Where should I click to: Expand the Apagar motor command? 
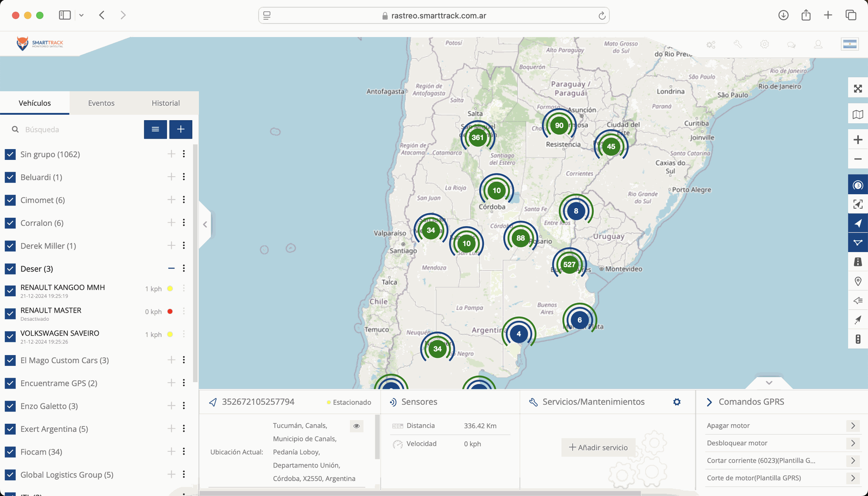click(853, 426)
